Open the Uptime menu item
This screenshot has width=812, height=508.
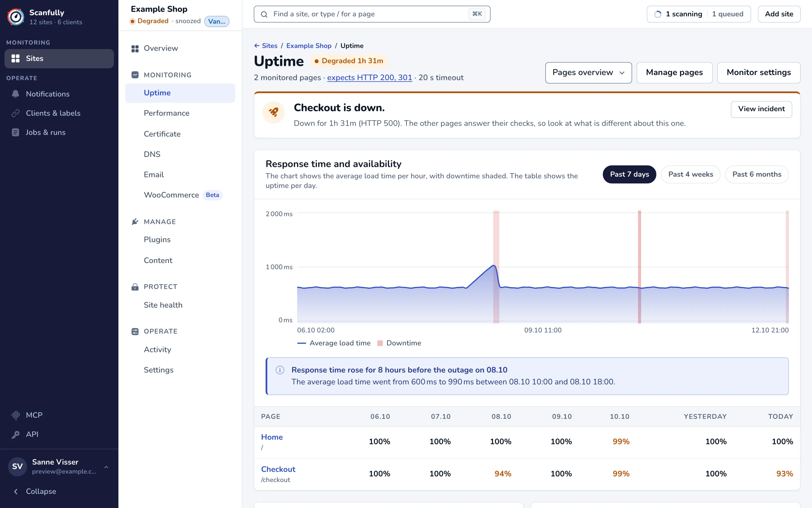[x=180, y=93]
